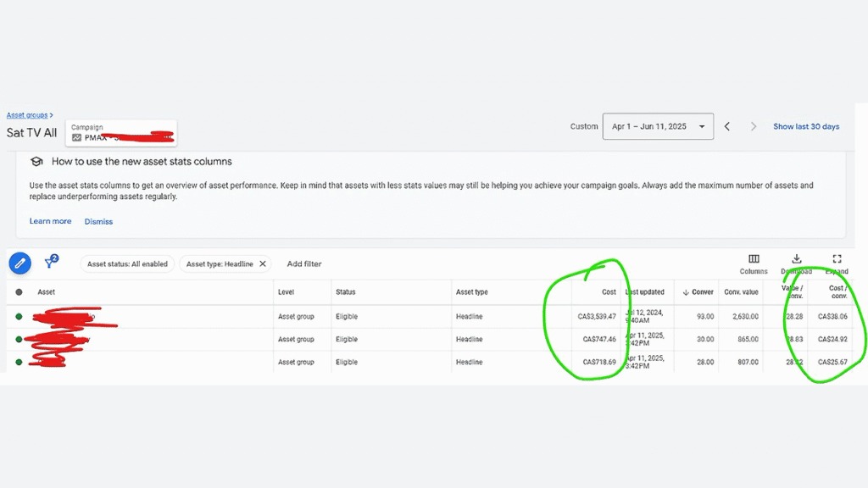
Task: Click Add filter field
Action: click(304, 264)
